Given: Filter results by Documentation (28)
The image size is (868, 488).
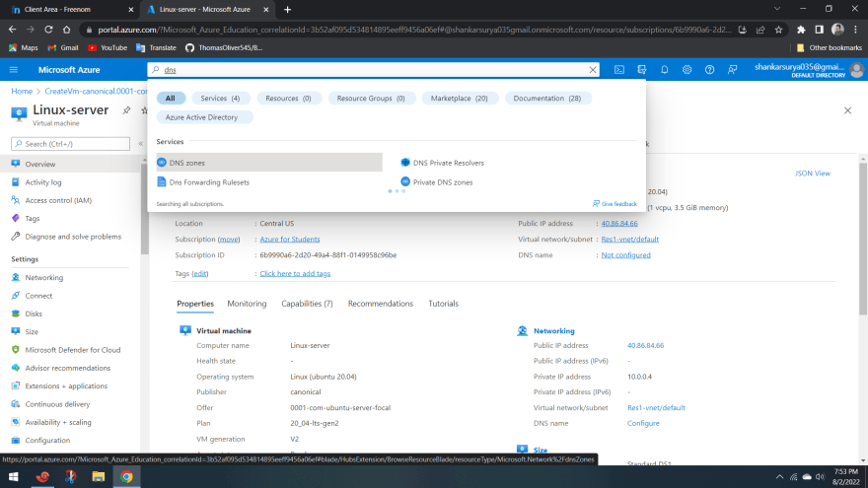Looking at the screenshot, I should (547, 98).
